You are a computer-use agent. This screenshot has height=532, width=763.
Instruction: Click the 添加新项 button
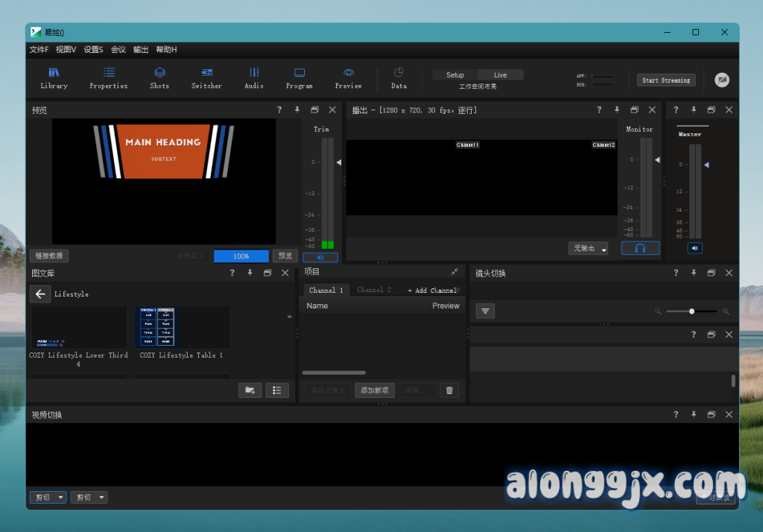click(374, 390)
